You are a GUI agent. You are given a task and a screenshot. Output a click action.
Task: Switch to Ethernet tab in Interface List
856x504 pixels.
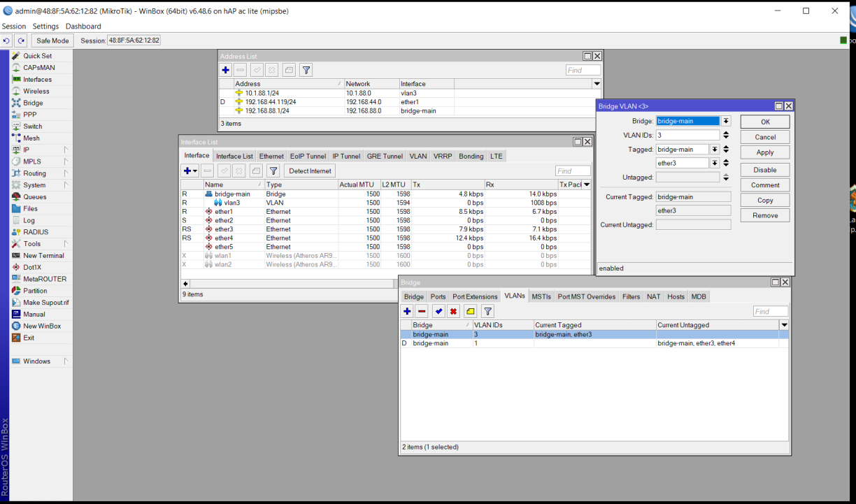[271, 156]
